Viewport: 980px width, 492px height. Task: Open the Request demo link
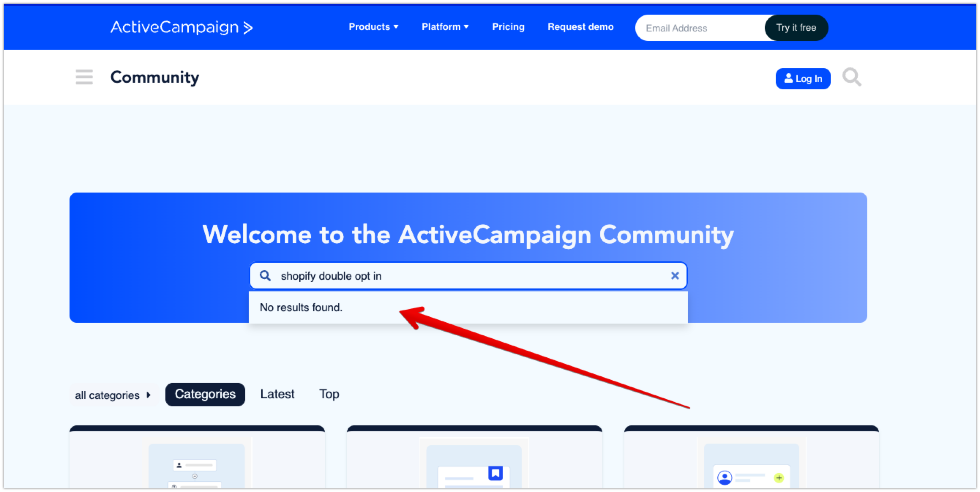[580, 27]
